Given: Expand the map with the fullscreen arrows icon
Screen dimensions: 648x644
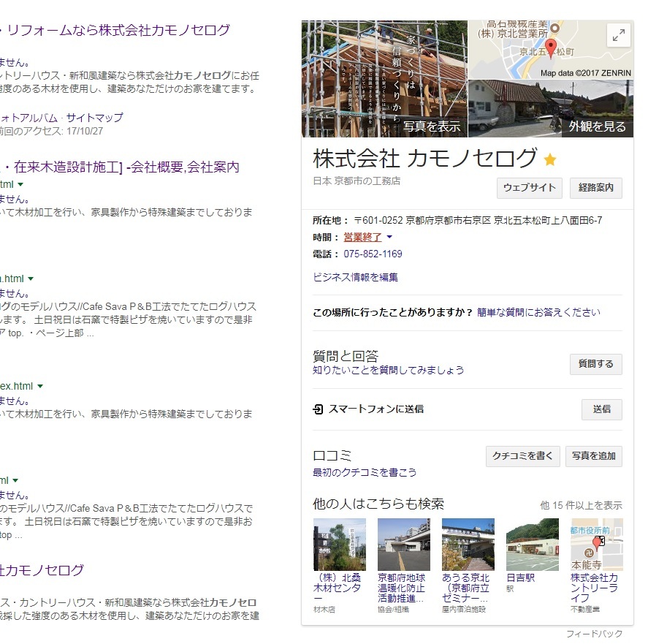Looking at the screenshot, I should tap(618, 36).
